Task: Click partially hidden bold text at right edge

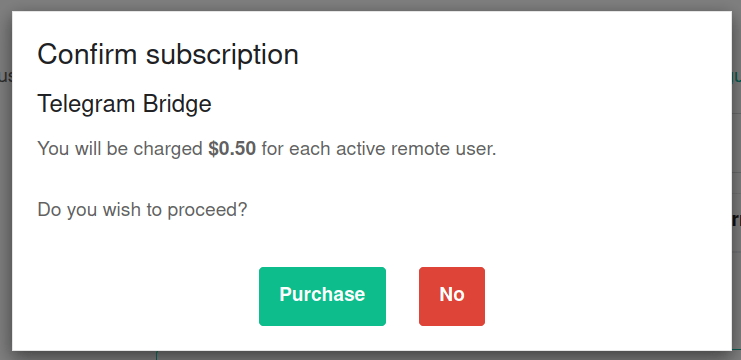Action: coord(736,220)
